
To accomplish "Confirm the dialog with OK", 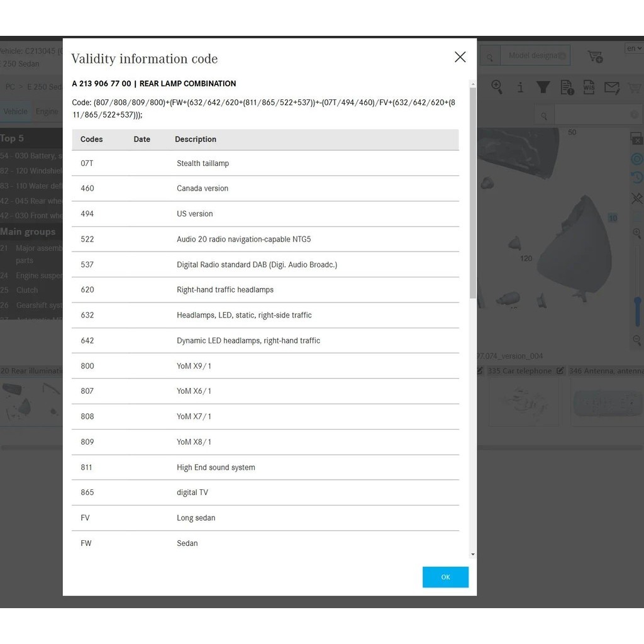I will (445, 577).
